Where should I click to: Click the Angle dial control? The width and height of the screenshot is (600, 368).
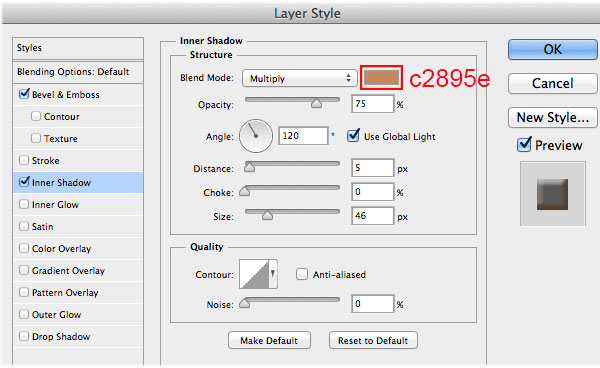click(256, 136)
